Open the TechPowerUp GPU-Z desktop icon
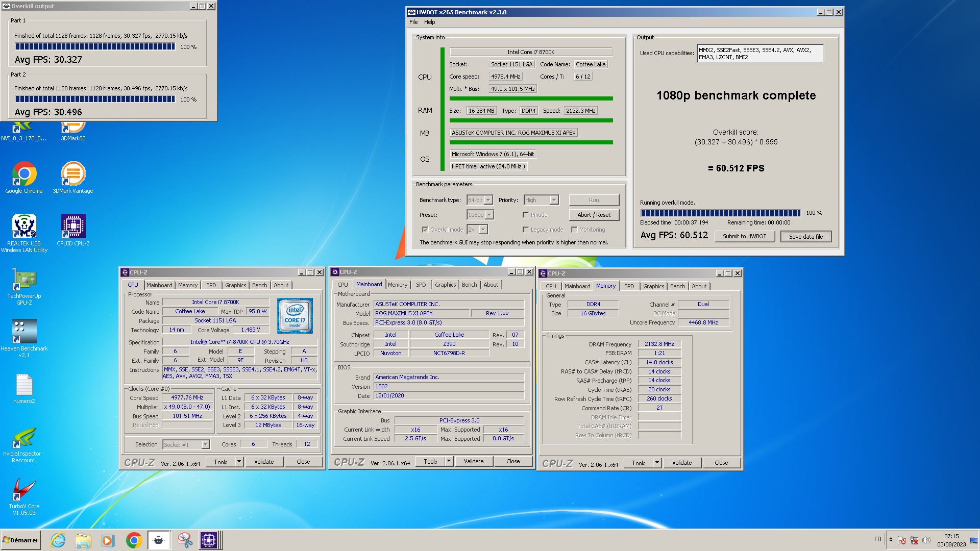The height and width of the screenshot is (551, 980). tap(24, 286)
